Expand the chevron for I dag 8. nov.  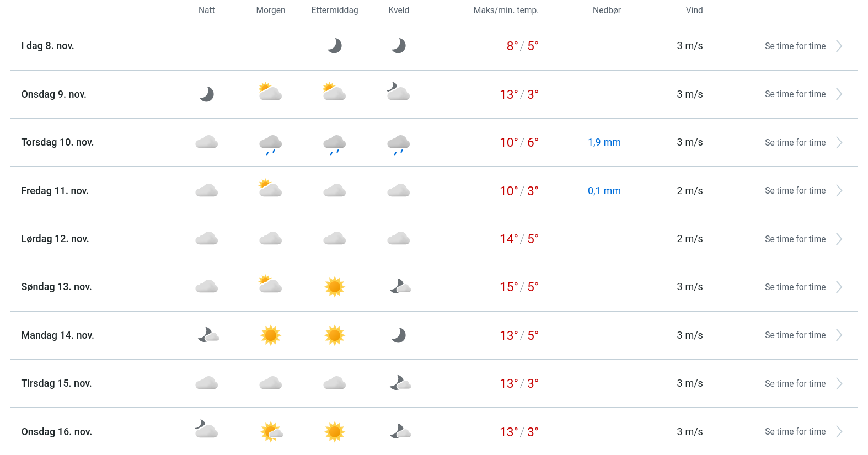pyautogui.click(x=839, y=46)
